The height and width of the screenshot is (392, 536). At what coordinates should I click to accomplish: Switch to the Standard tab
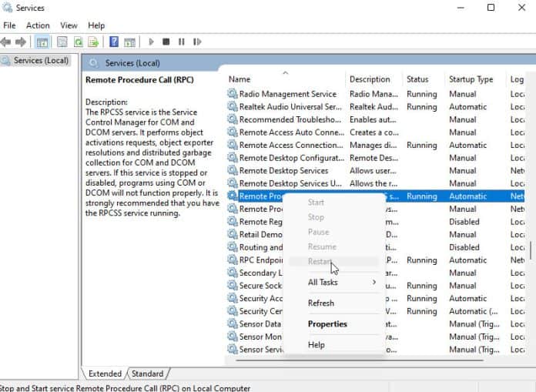[x=147, y=374]
